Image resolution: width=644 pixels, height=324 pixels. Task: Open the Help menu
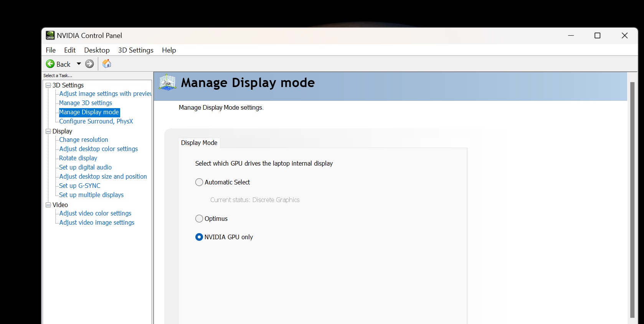(169, 50)
